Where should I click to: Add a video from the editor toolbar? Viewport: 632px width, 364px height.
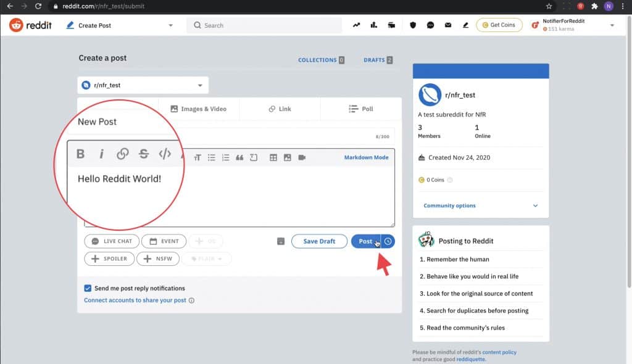click(302, 157)
